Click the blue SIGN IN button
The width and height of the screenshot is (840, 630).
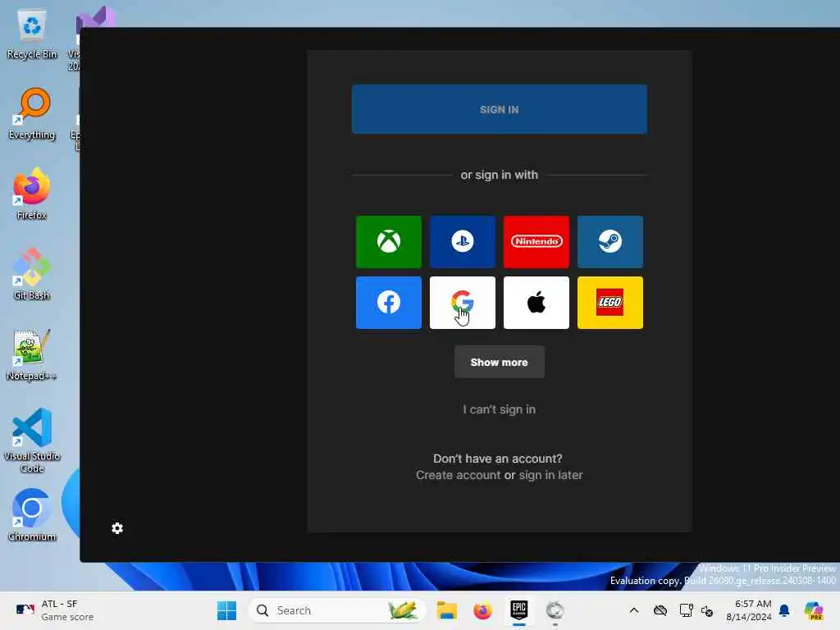500,109
